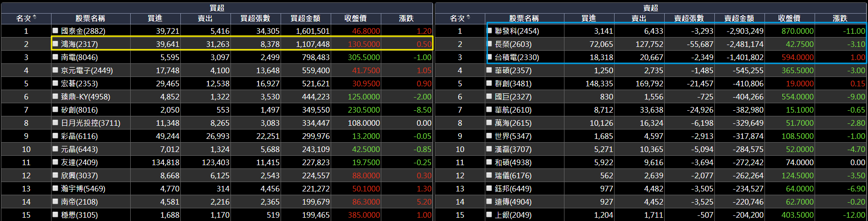Click the change value 5.20
Screen dimensions: 868x221
click(424, 202)
